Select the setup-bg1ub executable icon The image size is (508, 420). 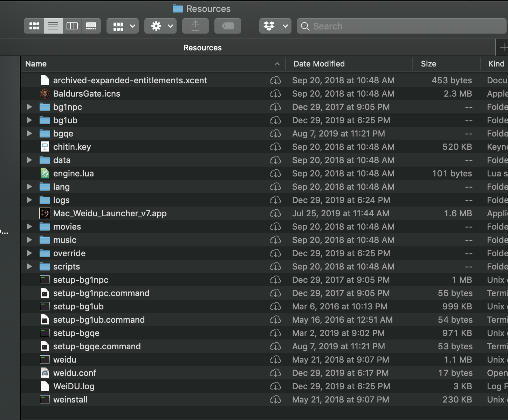[45, 306]
